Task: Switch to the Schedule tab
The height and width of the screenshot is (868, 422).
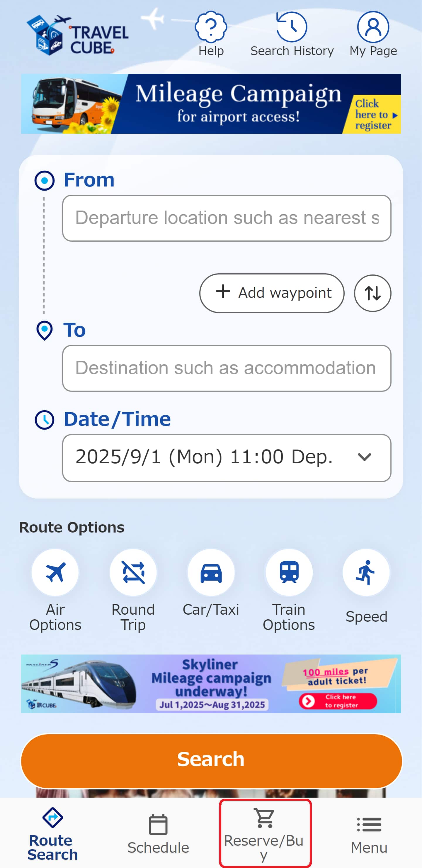Action: pos(158,834)
